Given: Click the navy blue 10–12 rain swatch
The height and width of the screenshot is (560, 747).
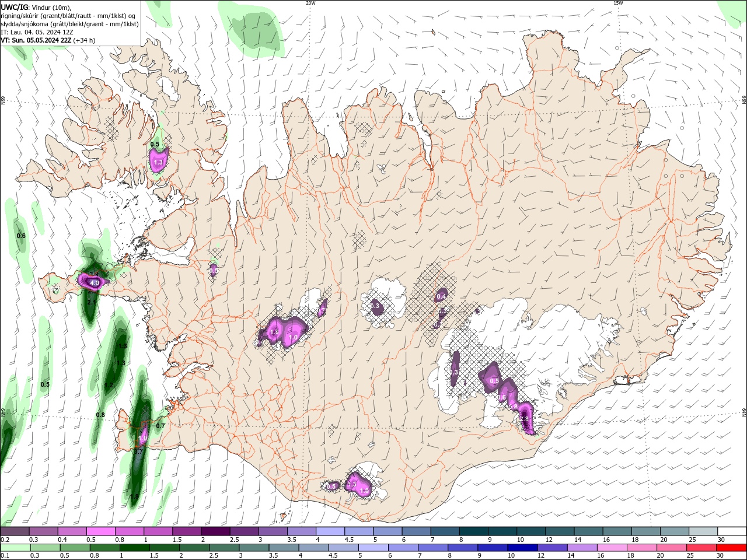Looking at the screenshot, I should click(522, 548).
